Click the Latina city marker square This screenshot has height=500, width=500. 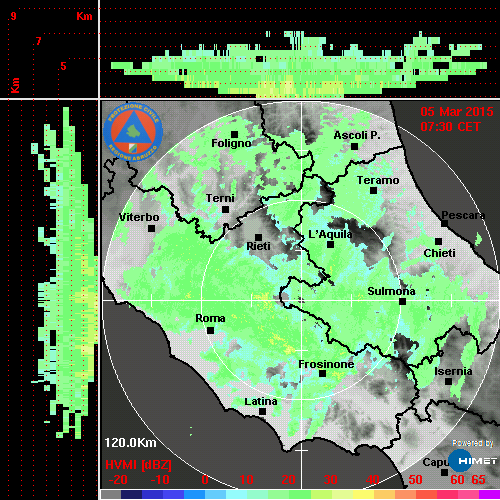(x=262, y=412)
